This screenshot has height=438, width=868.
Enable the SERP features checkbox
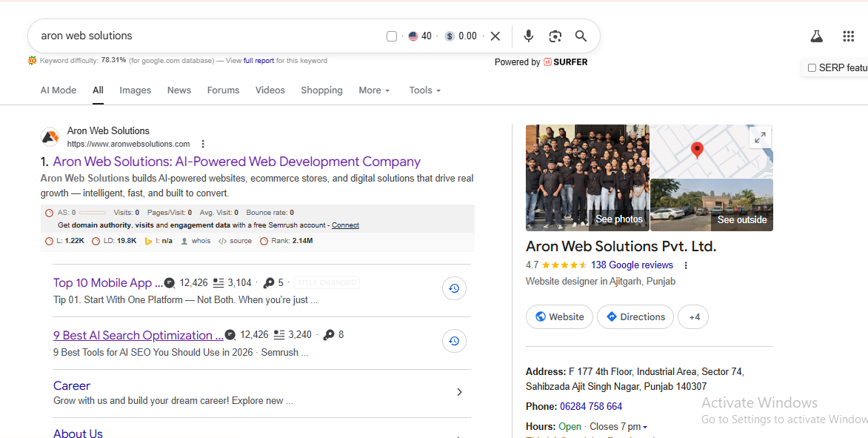pos(812,67)
